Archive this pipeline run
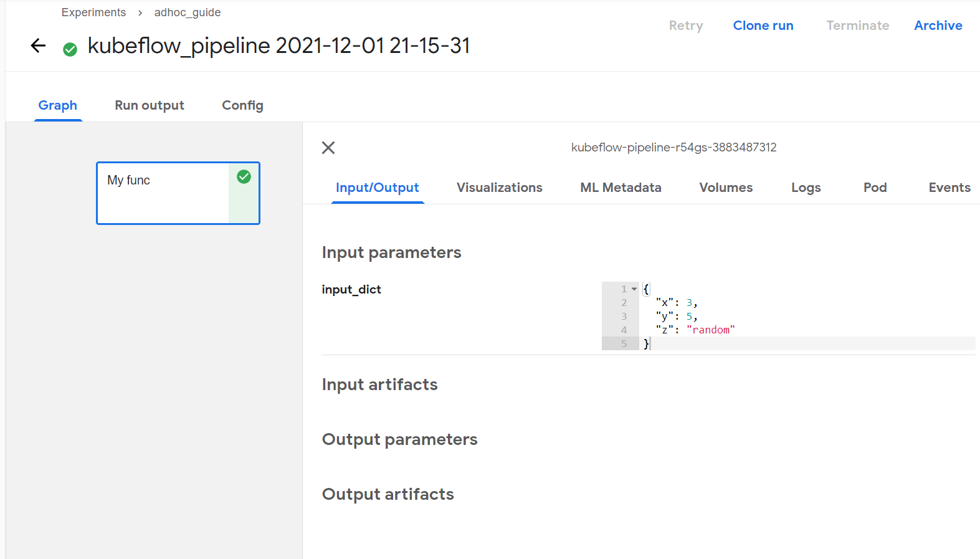Screen dimensions: 980x559 point(938,26)
